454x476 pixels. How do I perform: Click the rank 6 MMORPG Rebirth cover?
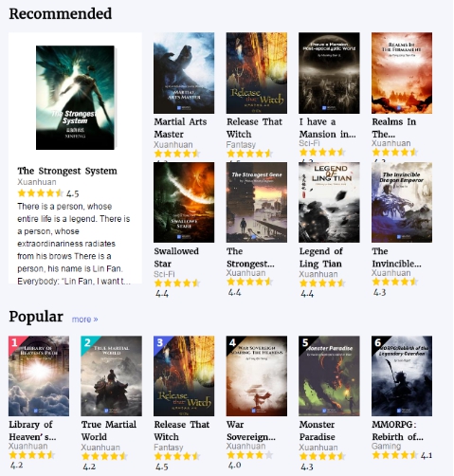click(402, 375)
